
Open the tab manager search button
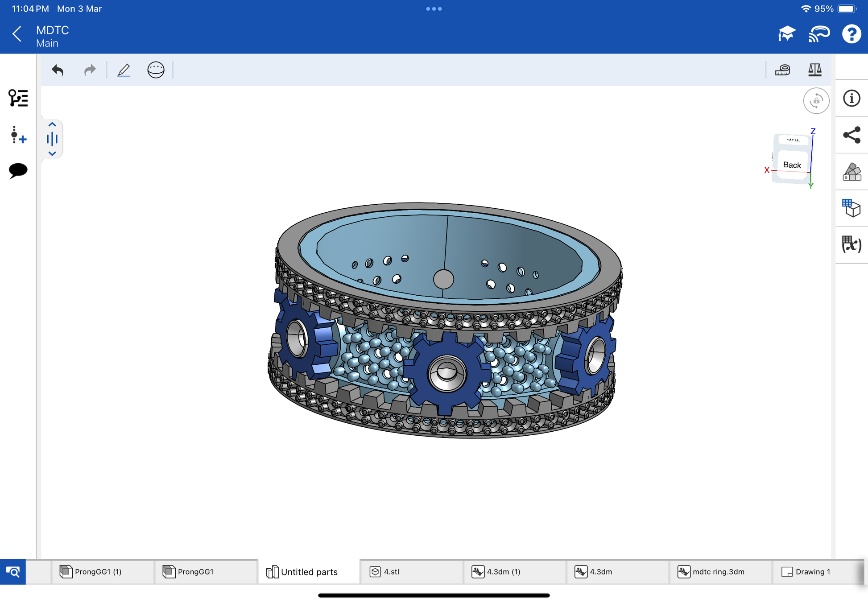click(13, 572)
